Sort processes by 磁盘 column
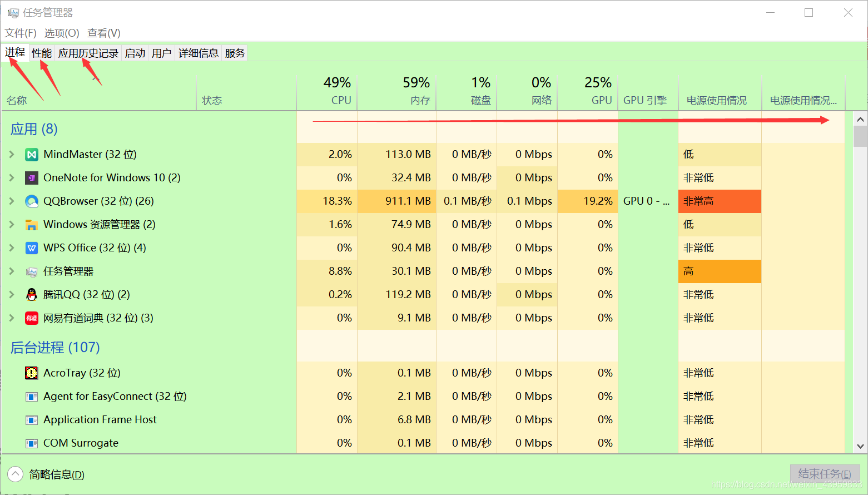868x495 pixels. (467, 93)
